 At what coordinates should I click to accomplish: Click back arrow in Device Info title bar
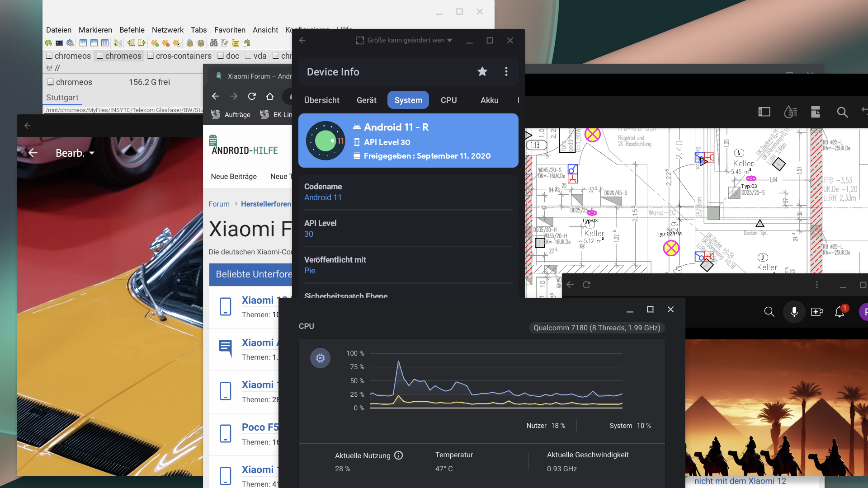pyautogui.click(x=302, y=40)
